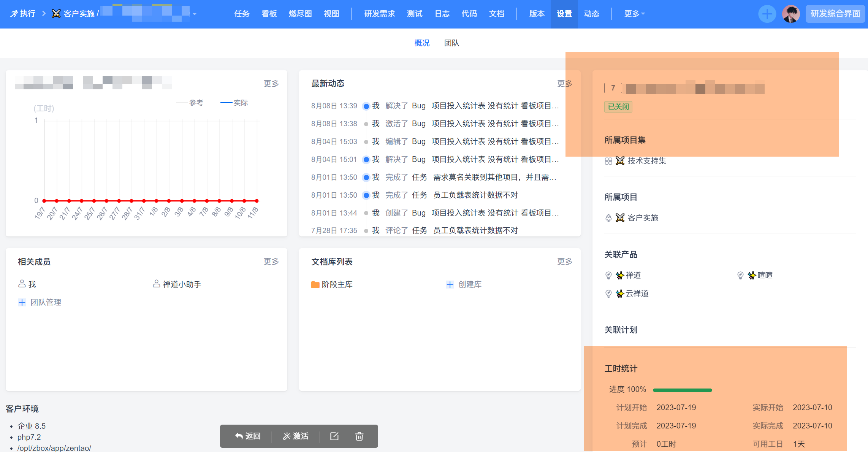Click the 执行 rocket icon in breadcrumb
The image size is (868, 452).
click(x=14, y=14)
